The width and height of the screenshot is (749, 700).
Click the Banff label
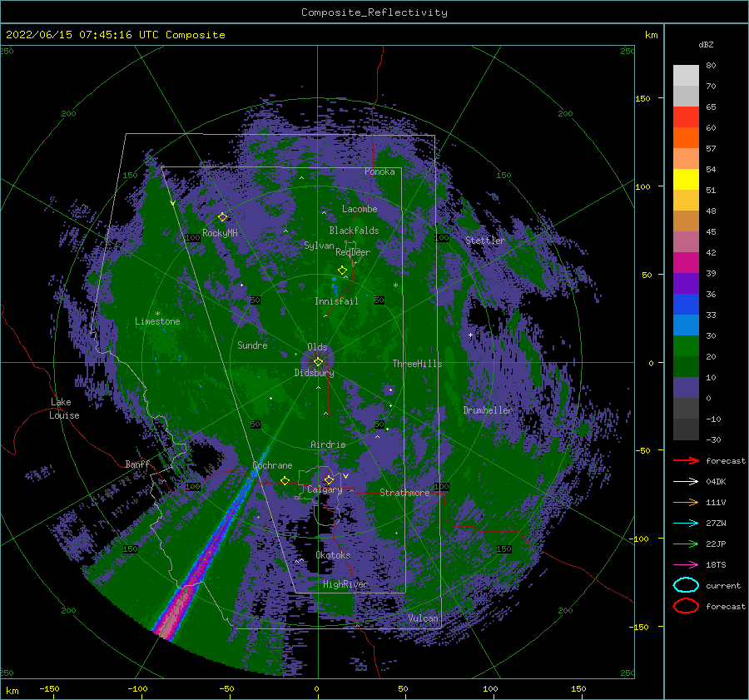point(137,464)
